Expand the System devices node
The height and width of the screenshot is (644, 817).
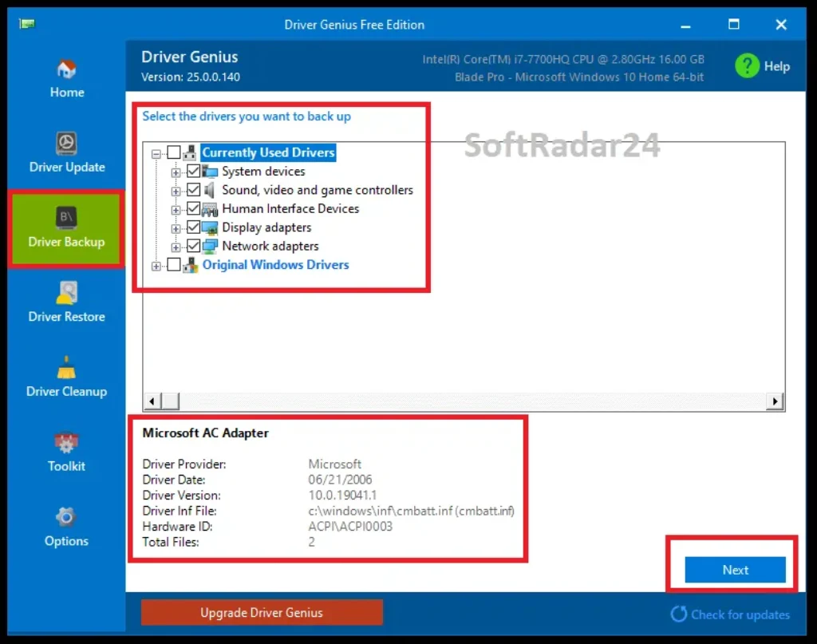pos(176,172)
